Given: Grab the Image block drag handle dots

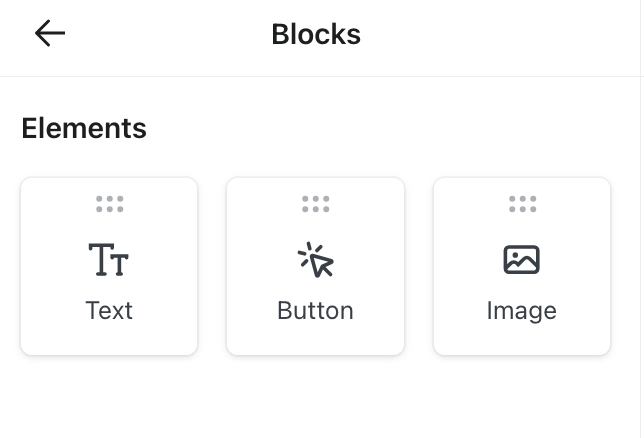Looking at the screenshot, I should (522, 204).
